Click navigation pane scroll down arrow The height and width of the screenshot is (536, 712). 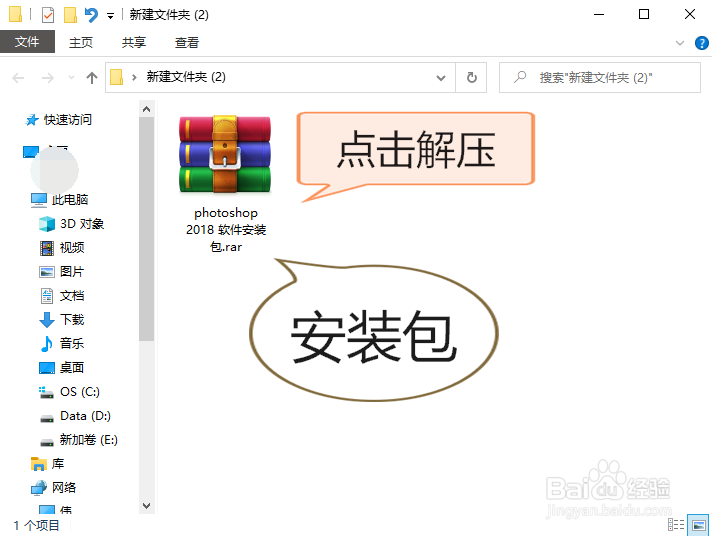coord(146,506)
